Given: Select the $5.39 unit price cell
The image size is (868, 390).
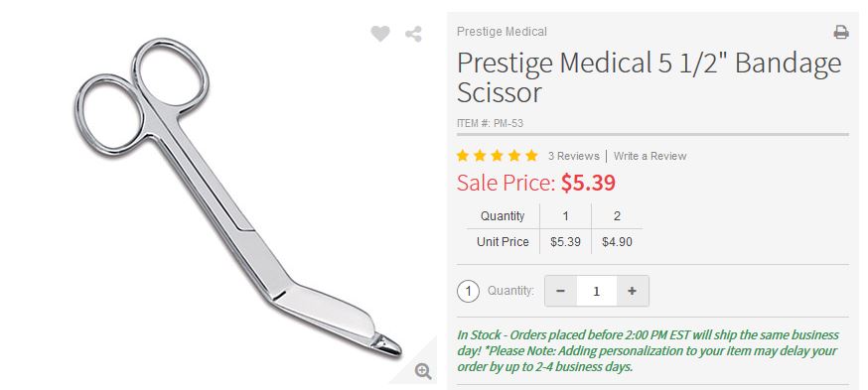Looking at the screenshot, I should (x=565, y=242).
